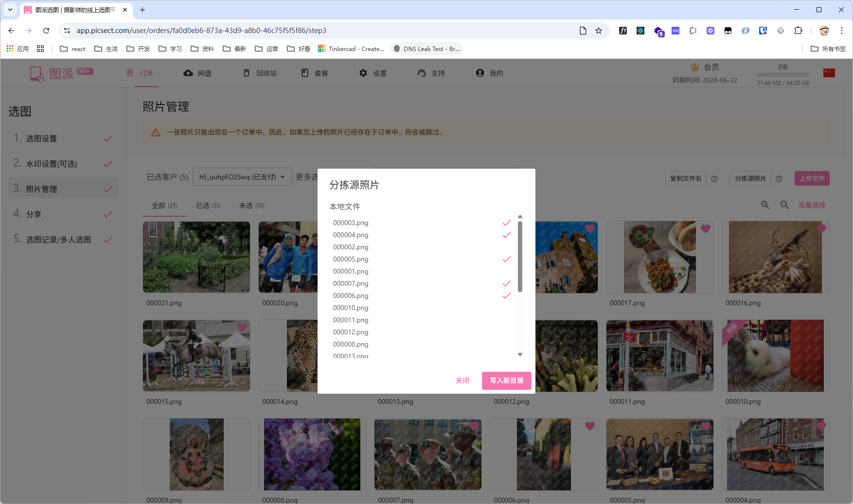The width and height of the screenshot is (853, 504).
Task: Click the zoom-in magnifier icon
Action: tap(765, 205)
